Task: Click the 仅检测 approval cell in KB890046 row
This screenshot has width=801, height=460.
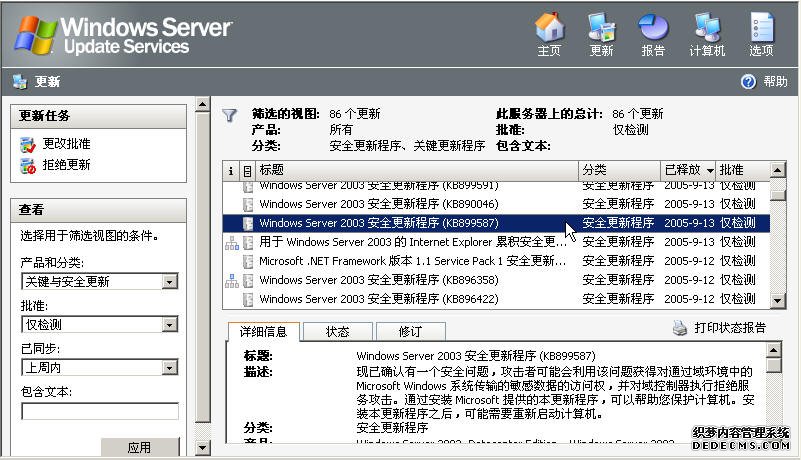Action: click(738, 204)
